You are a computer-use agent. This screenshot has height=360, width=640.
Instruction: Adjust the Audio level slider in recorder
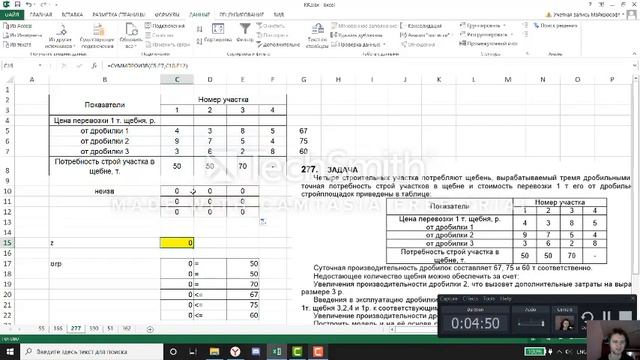[x=531, y=323]
